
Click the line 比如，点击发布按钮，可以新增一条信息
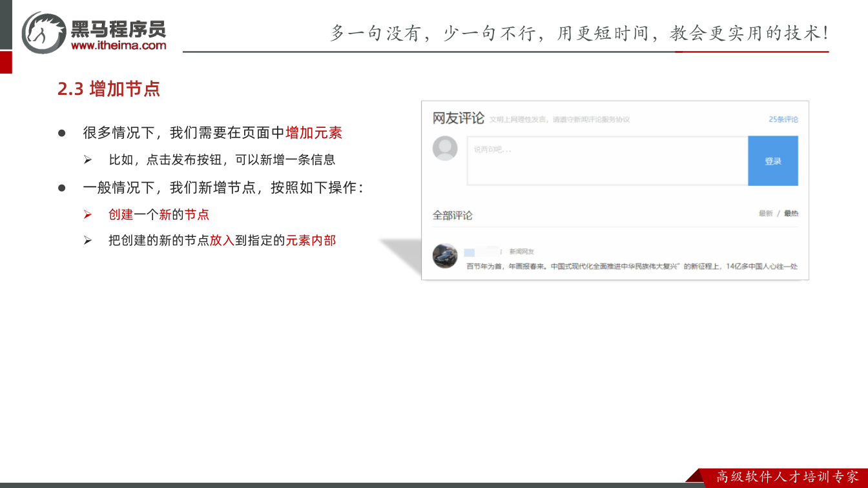(x=222, y=159)
